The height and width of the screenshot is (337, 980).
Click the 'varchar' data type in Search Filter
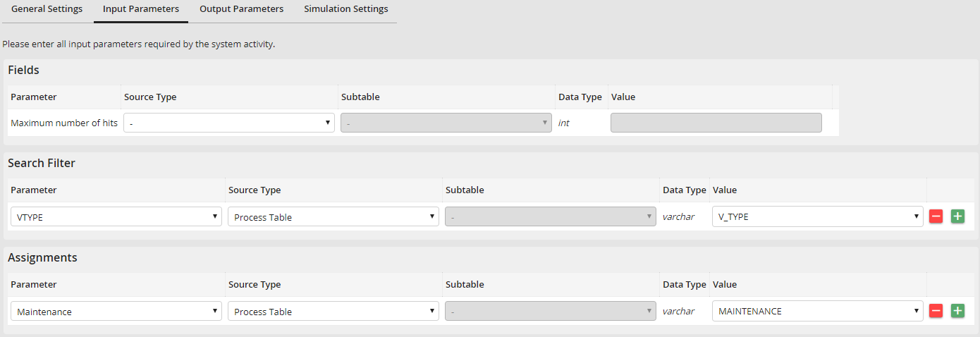[x=678, y=217]
